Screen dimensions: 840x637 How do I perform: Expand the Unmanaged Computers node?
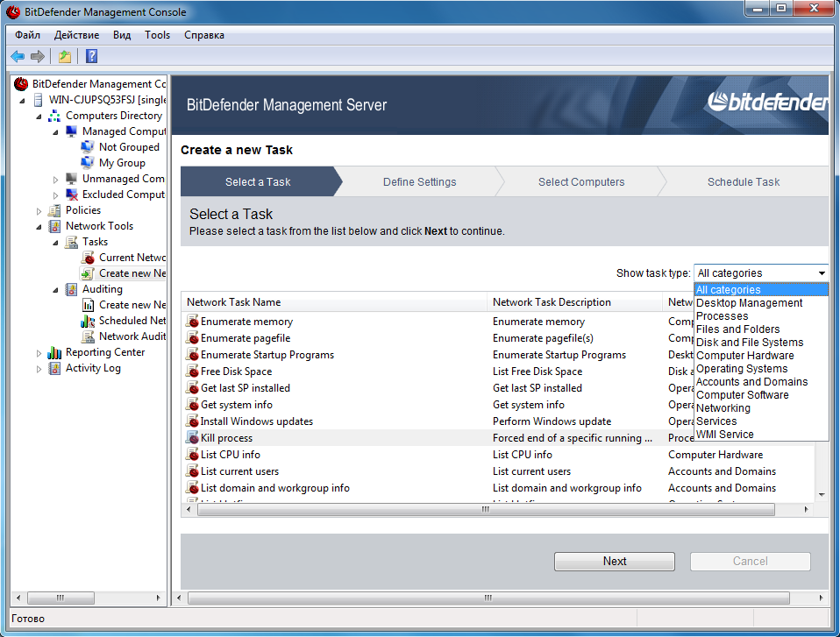pyautogui.click(x=56, y=180)
